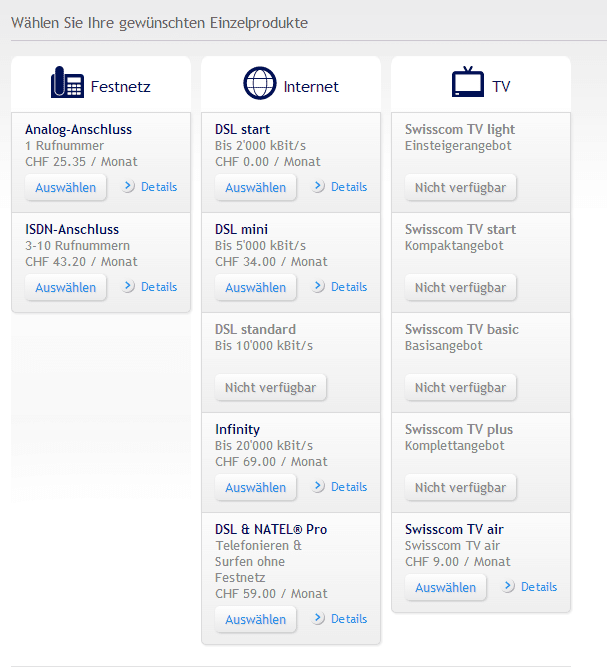Click arrow icon next to Infinity Details
607x669 pixels.
click(318, 486)
